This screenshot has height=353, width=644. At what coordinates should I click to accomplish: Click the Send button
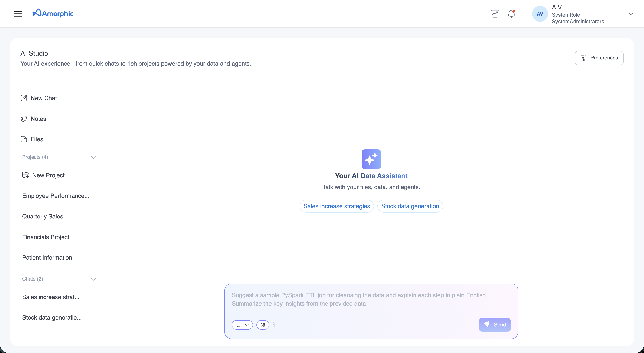[x=495, y=325]
